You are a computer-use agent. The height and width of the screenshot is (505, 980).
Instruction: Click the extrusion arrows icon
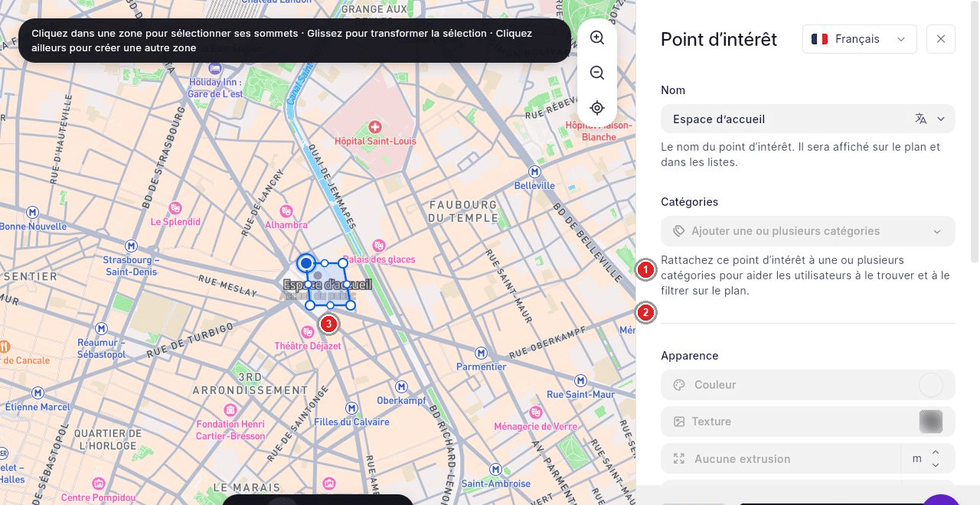click(x=679, y=459)
